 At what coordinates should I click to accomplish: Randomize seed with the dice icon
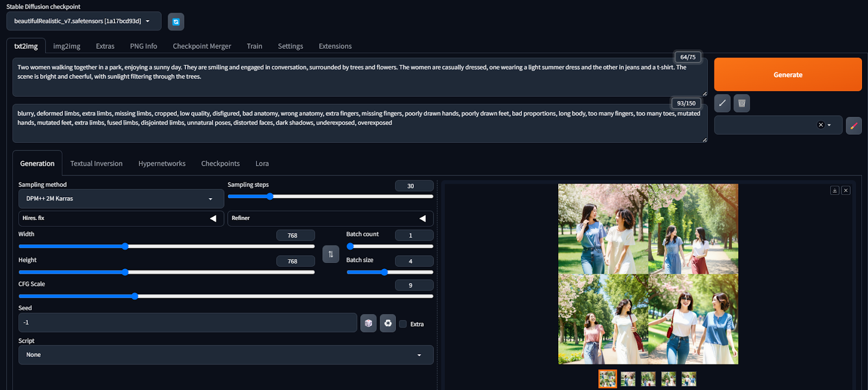[368, 323]
